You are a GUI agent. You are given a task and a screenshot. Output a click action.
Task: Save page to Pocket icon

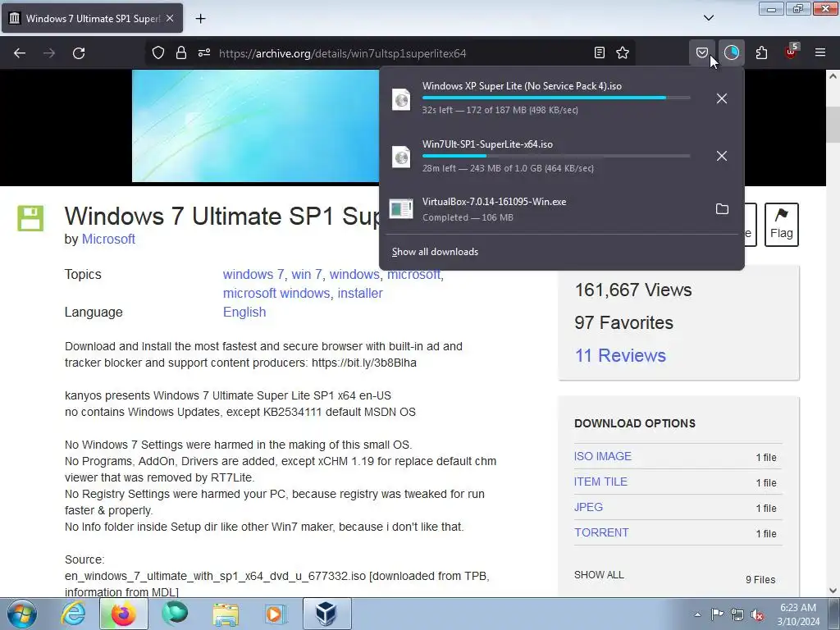click(x=702, y=52)
